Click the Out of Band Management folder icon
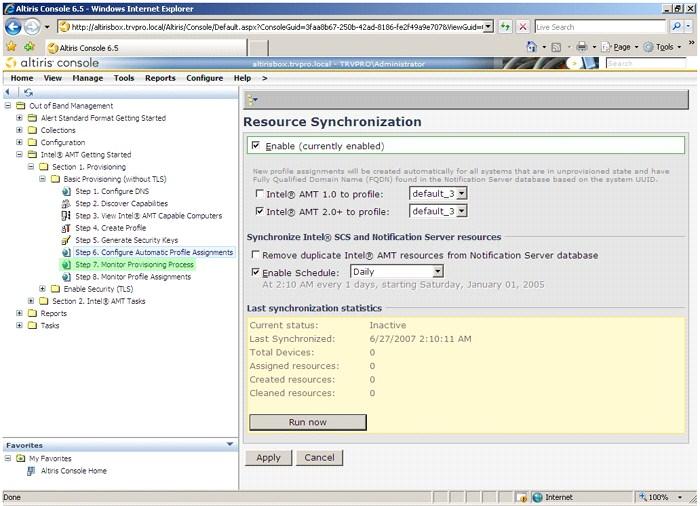 tap(21, 106)
